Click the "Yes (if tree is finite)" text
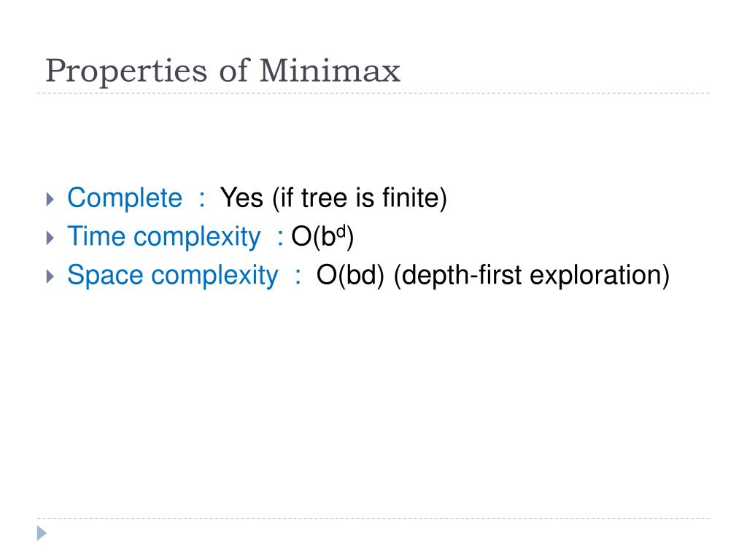Viewport: 747px width, 560px height. 333,198
